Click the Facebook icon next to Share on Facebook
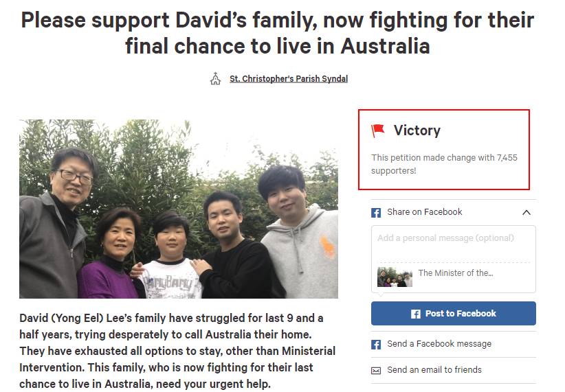 (x=376, y=212)
